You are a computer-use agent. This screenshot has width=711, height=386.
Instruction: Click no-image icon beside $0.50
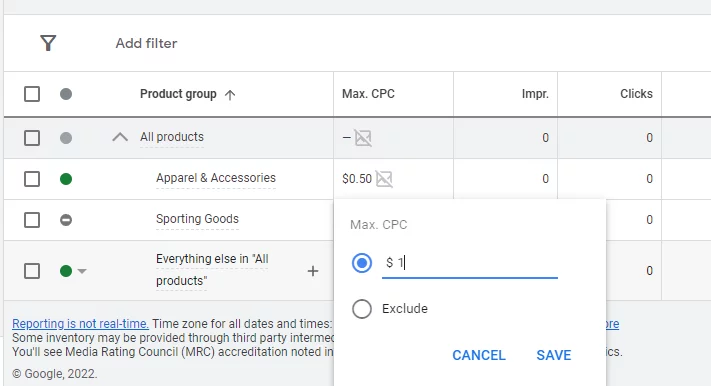click(384, 179)
